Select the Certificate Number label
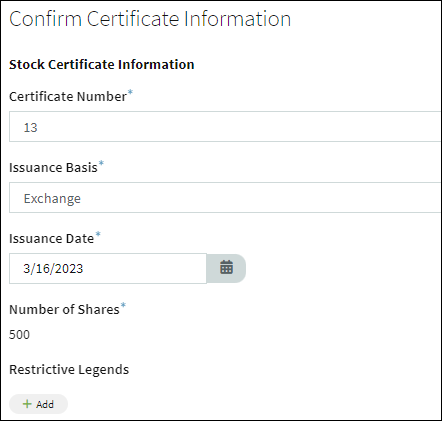The width and height of the screenshot is (442, 421). pos(68,96)
